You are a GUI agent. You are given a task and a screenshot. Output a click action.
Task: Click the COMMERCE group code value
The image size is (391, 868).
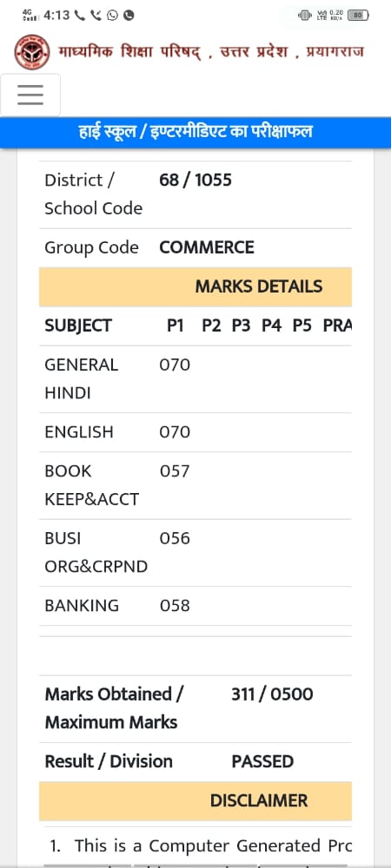pos(207,247)
